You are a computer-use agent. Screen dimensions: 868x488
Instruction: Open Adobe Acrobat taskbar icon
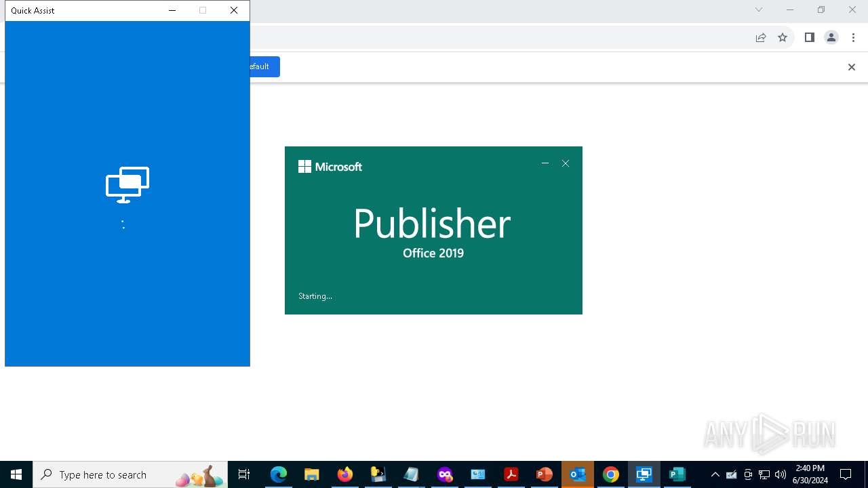click(x=511, y=474)
